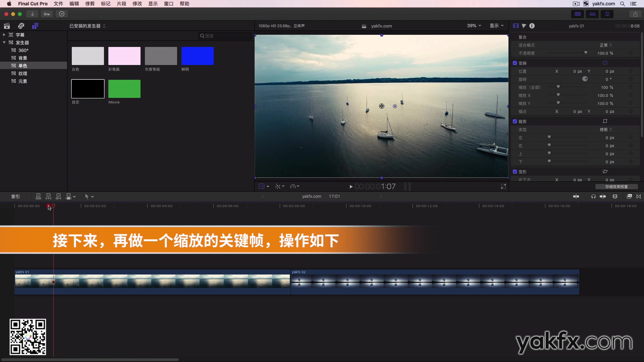Image resolution: width=644 pixels, height=362 pixels.
Task: Select the 纹理 generator category
Action: [22, 73]
